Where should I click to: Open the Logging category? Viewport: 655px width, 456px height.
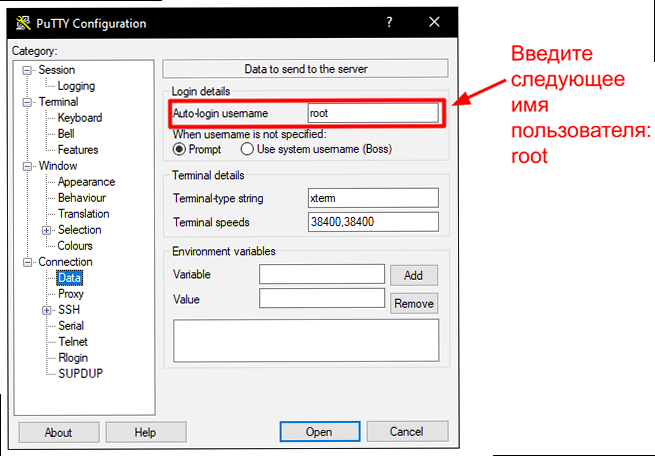pos(76,86)
